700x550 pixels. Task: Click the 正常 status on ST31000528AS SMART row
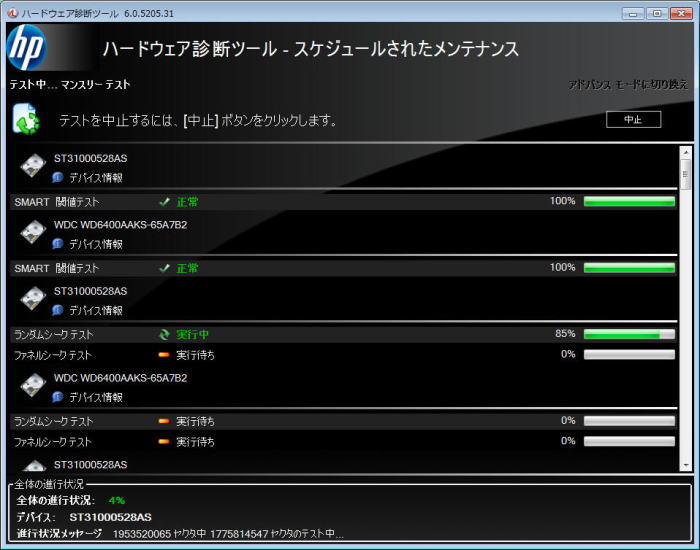click(x=187, y=202)
